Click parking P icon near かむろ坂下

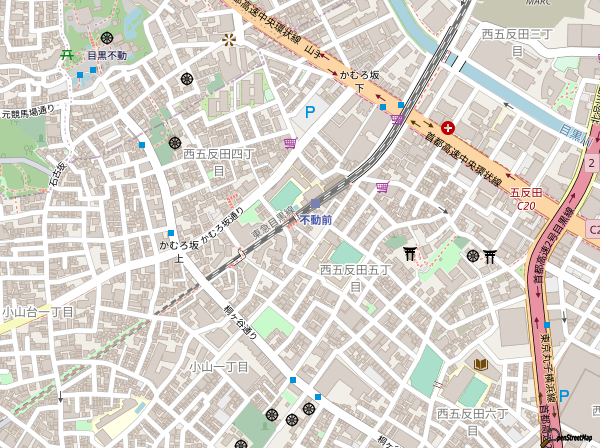click(x=310, y=112)
